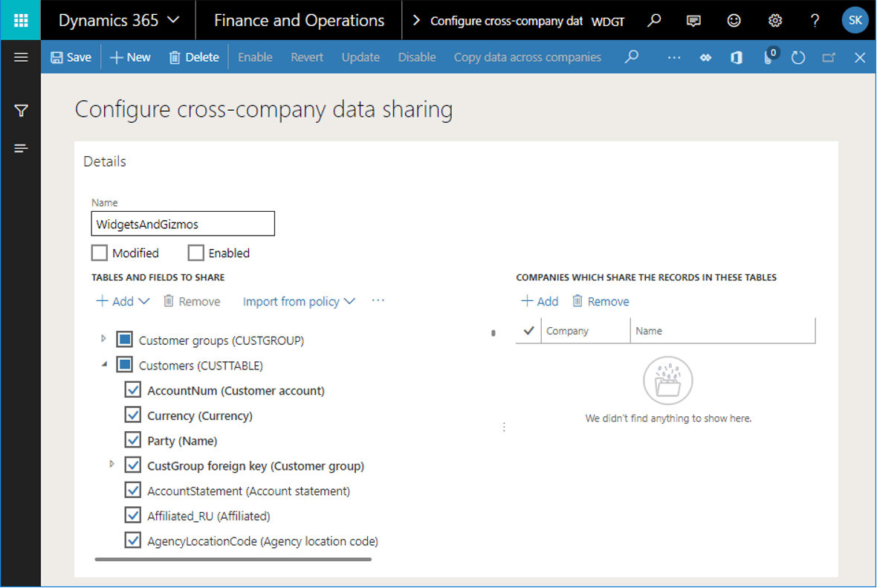
Task: Expand the Customer groups (CUSTGROUP) node
Action: [103, 338]
